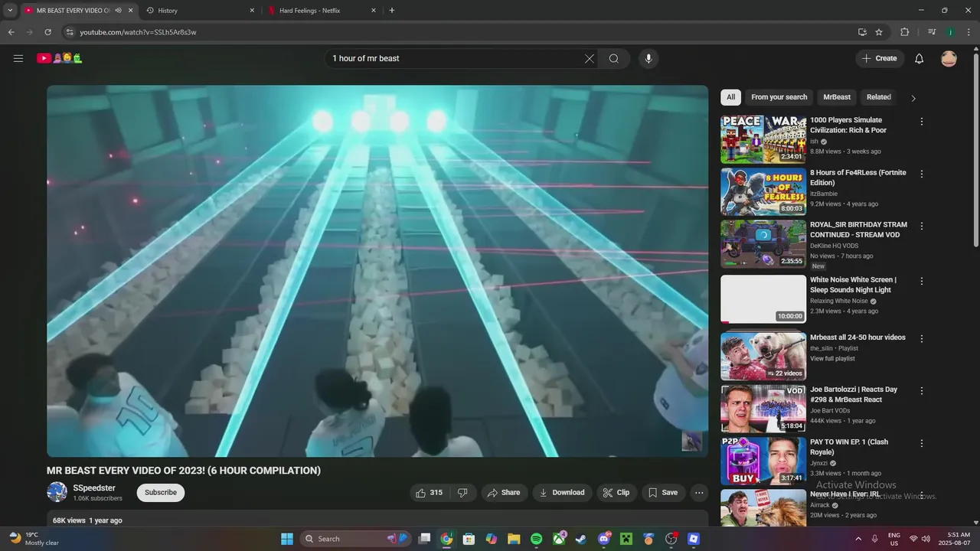
Task: Clear the search box text with the X
Action: (590, 58)
